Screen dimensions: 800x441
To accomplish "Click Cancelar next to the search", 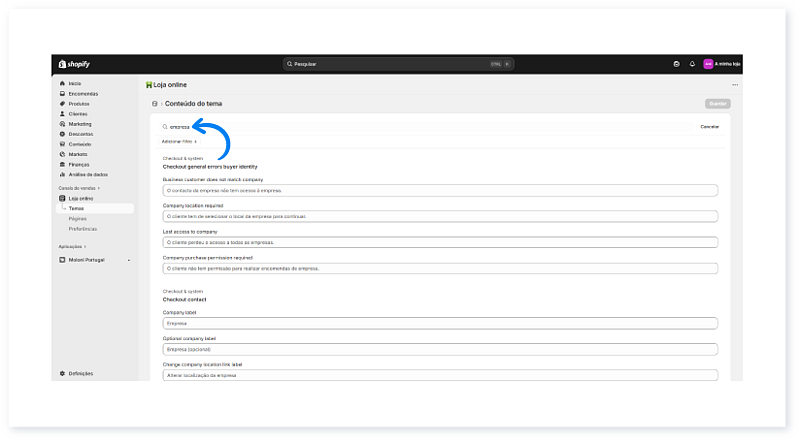I will 709,127.
